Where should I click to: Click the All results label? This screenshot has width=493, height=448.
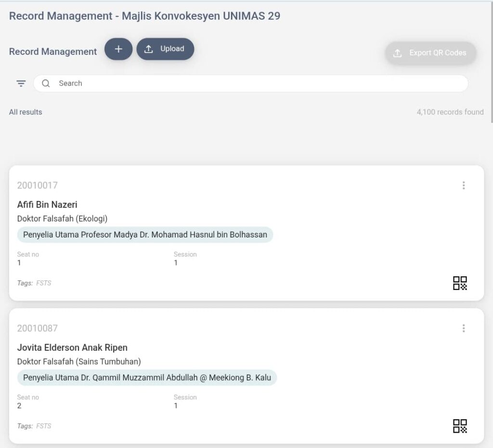pos(26,112)
